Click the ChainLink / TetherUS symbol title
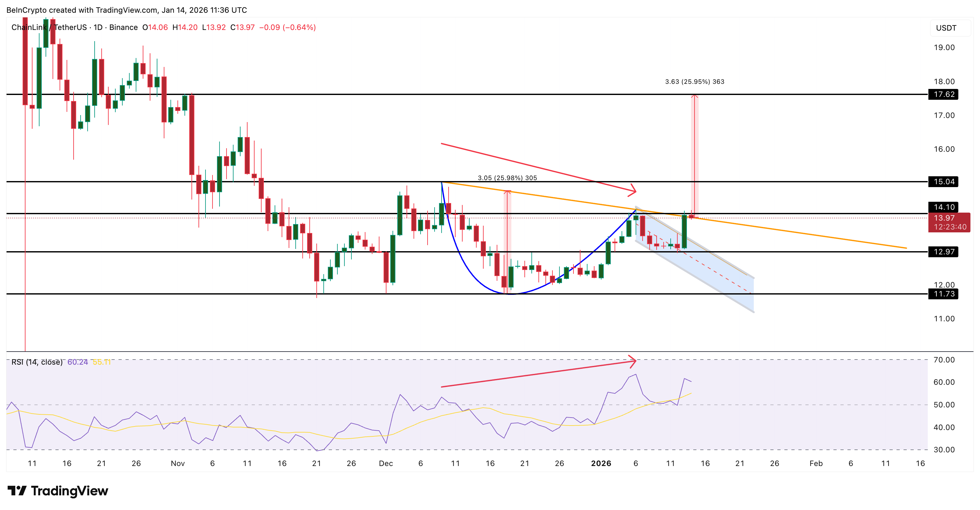Image resolution: width=980 pixels, height=510 pixels. [x=49, y=27]
